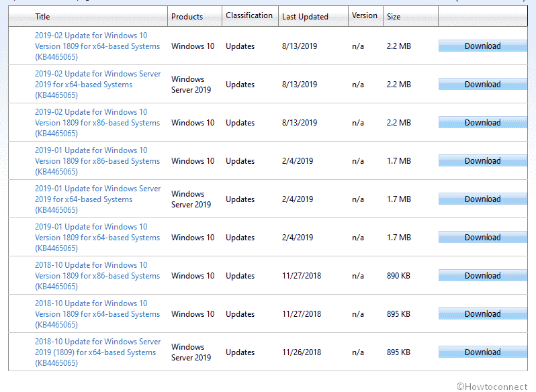
Task: Download the 2019-01 Windows Server 2019 update
Action: (483, 199)
